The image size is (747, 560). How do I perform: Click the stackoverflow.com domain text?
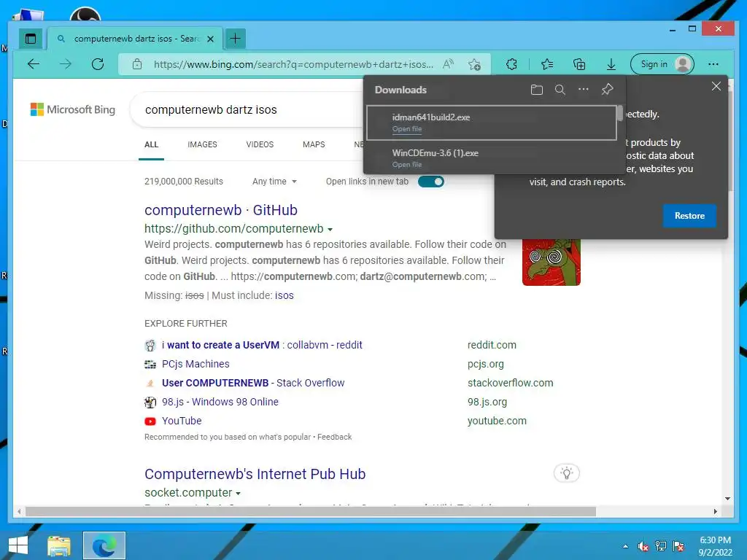pos(510,383)
